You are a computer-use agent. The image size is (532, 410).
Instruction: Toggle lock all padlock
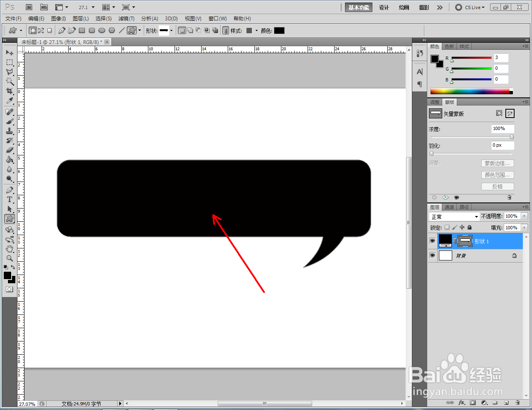point(469,227)
